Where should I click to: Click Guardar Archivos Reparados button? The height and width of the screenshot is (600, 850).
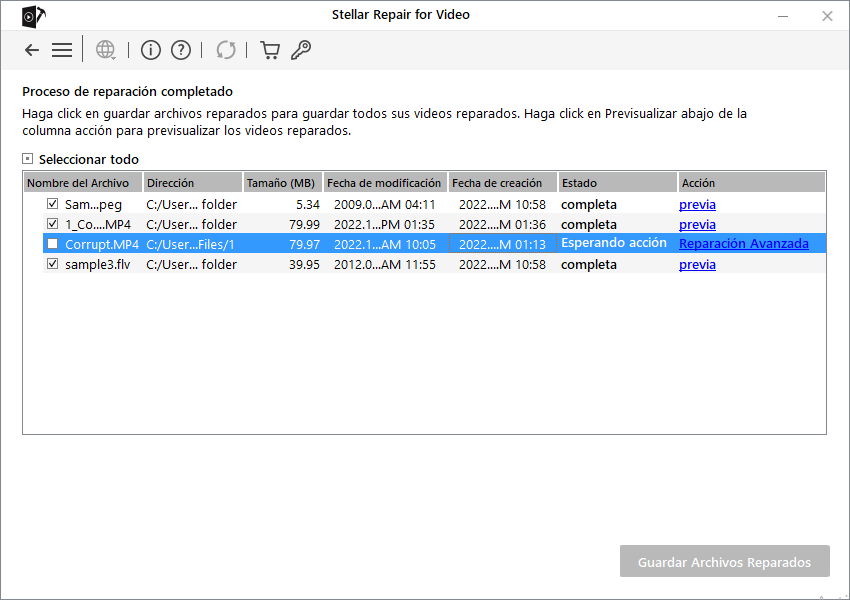[x=725, y=562]
